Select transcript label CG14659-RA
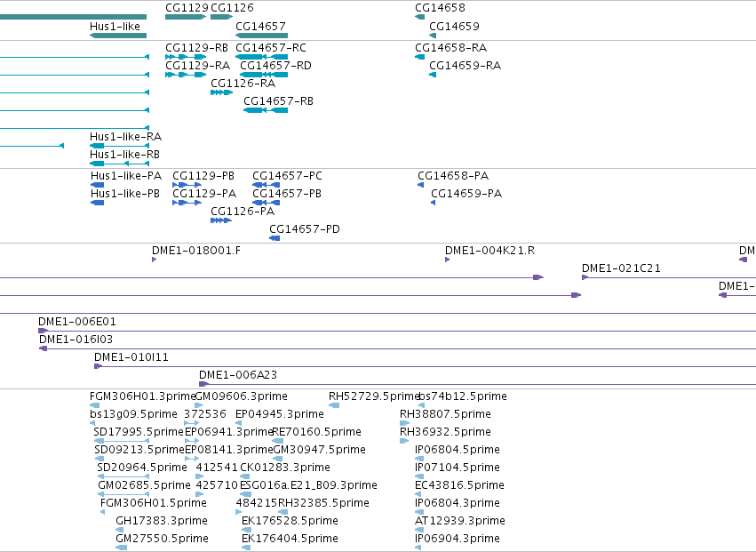 [x=466, y=66]
